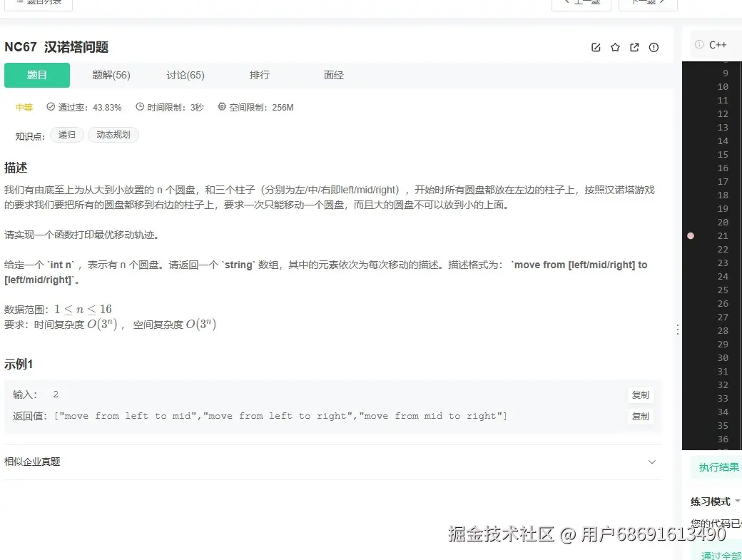Copy the return value using 复制

coord(640,416)
